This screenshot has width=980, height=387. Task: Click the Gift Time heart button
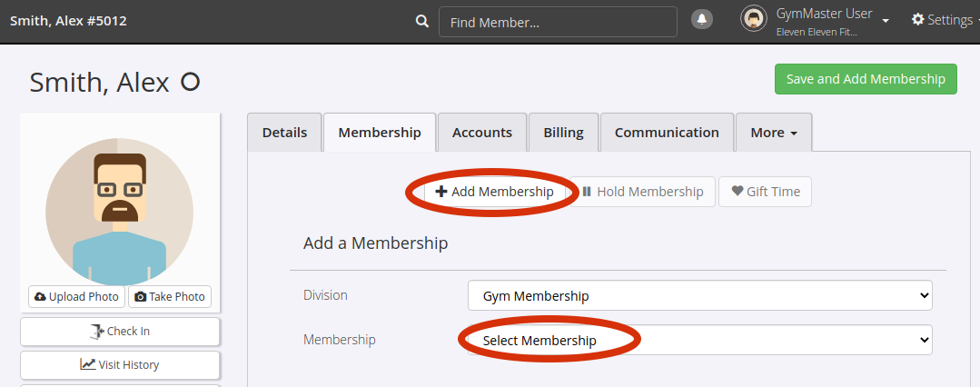click(765, 192)
